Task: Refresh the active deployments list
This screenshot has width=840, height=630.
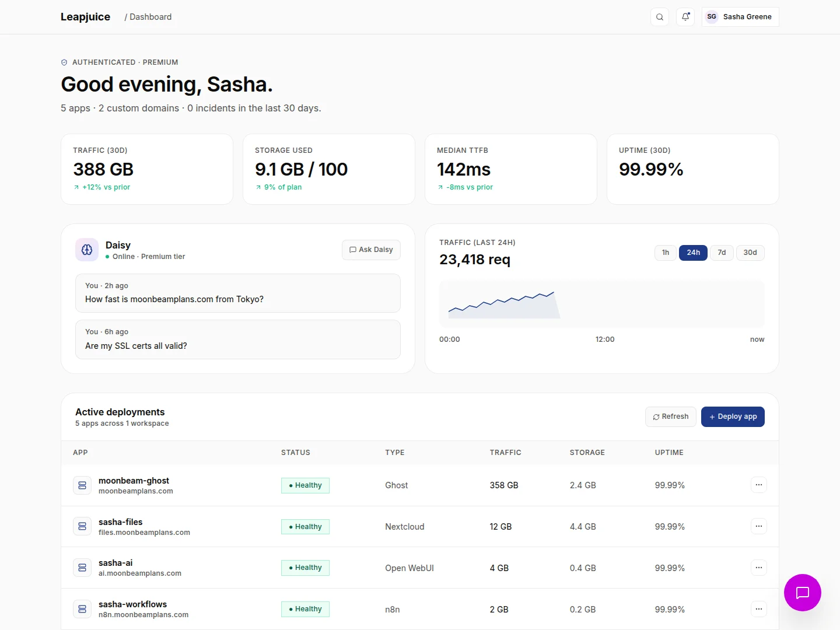Action: coord(671,416)
